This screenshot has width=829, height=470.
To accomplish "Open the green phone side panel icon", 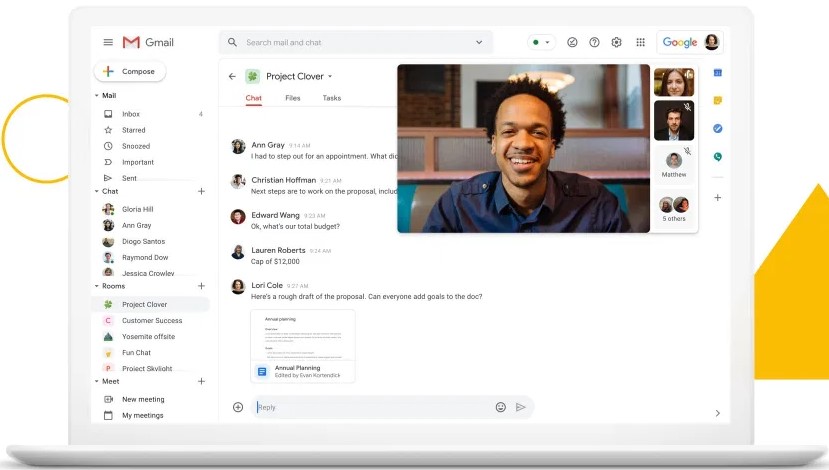I will point(717,156).
